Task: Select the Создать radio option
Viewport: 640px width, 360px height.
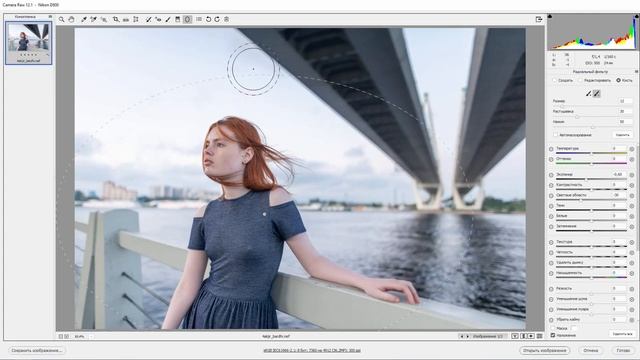Action: tap(555, 80)
